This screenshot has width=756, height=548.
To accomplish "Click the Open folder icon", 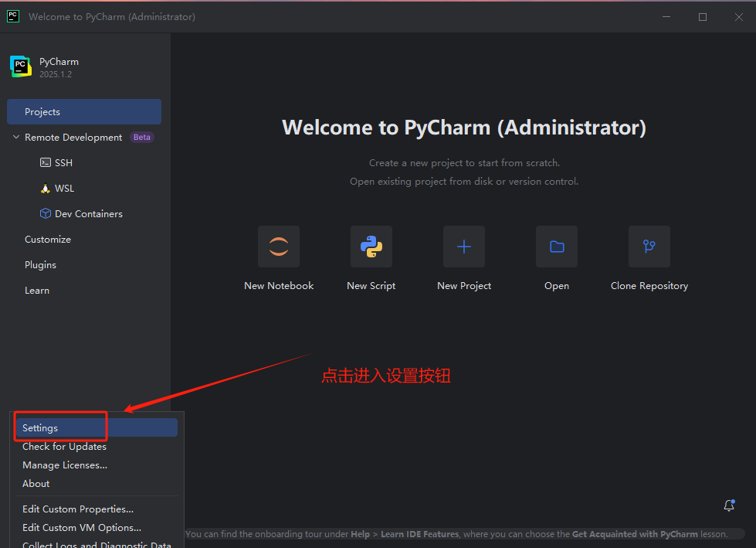I will tap(557, 247).
